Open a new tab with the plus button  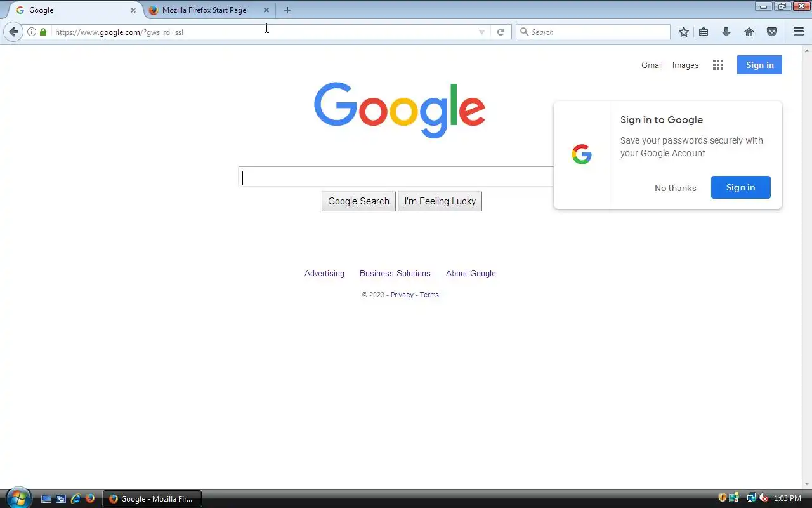(x=287, y=10)
